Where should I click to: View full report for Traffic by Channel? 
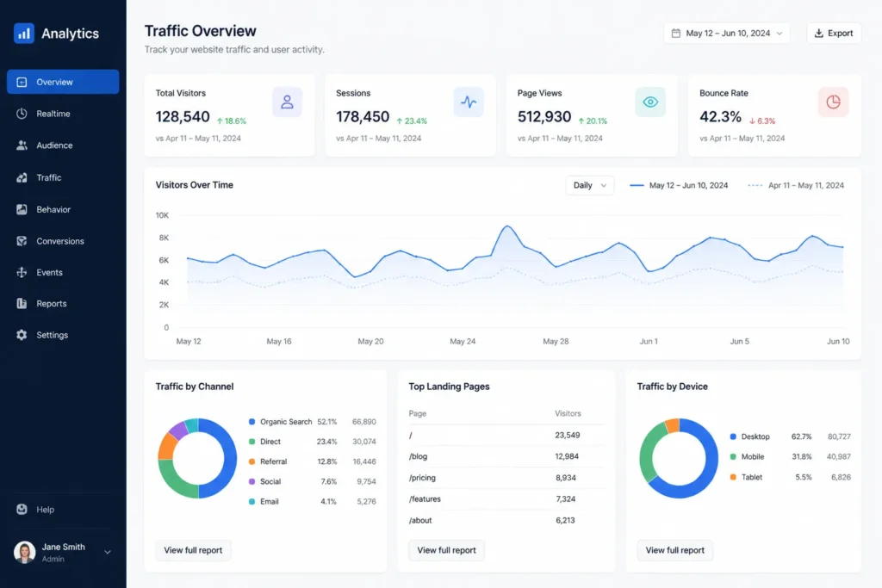pos(193,550)
